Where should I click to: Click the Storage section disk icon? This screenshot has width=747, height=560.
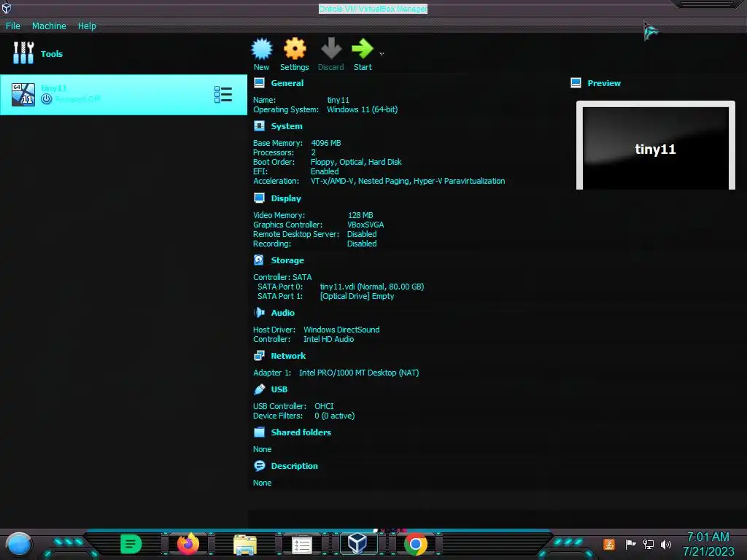[x=259, y=260]
